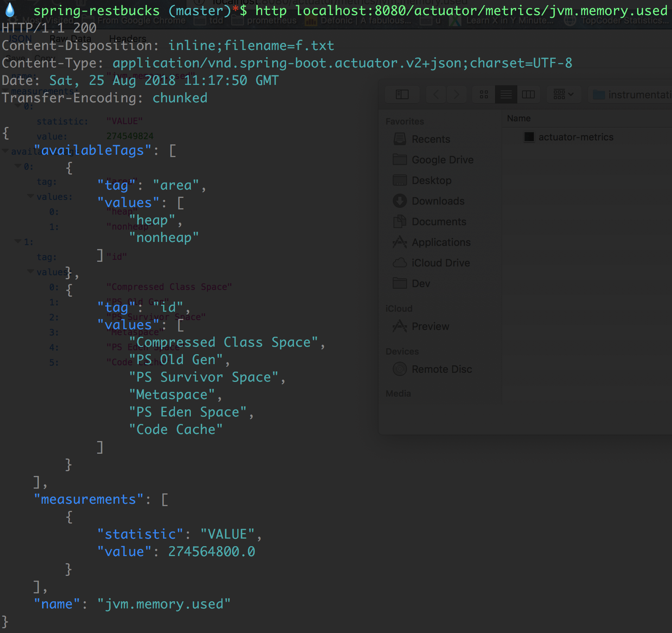
Task: Open Downloads in the Finder sidebar
Action: [438, 201]
